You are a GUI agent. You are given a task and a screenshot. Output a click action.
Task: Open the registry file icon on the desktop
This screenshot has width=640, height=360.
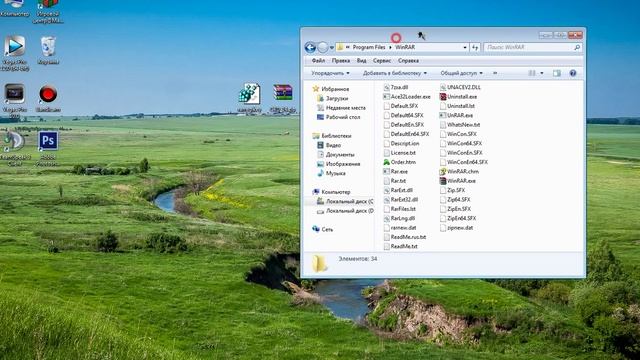(x=249, y=93)
